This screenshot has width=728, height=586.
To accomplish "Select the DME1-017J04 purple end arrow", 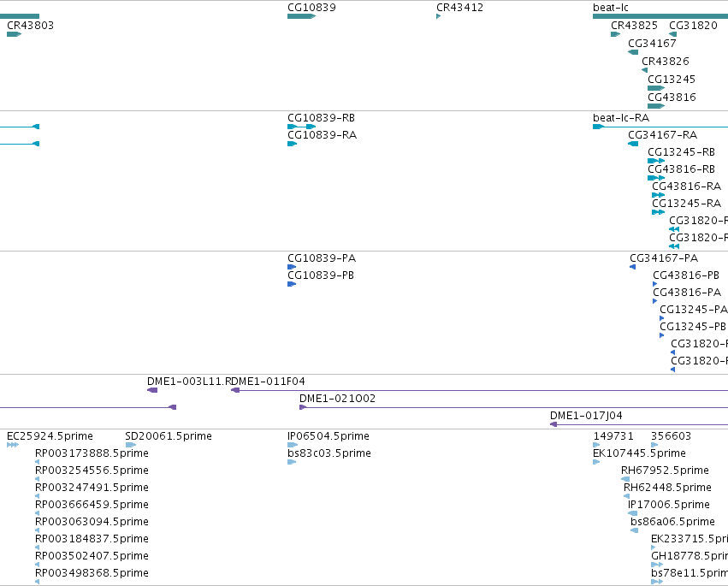I will [553, 424].
